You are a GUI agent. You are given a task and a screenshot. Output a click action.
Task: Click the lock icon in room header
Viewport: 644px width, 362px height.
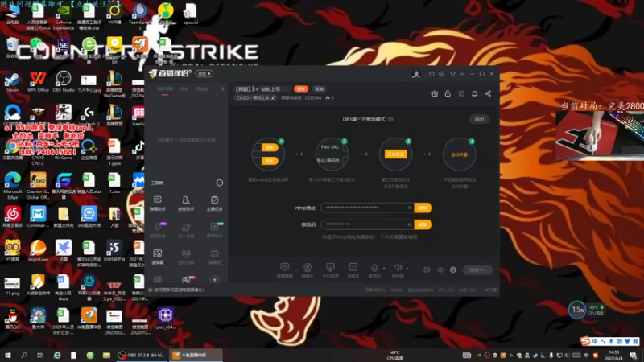448,93
